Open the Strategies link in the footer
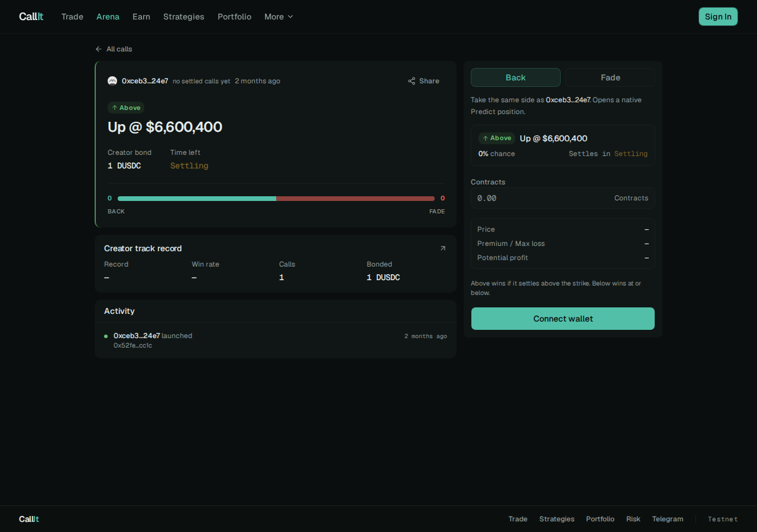 coord(557,519)
